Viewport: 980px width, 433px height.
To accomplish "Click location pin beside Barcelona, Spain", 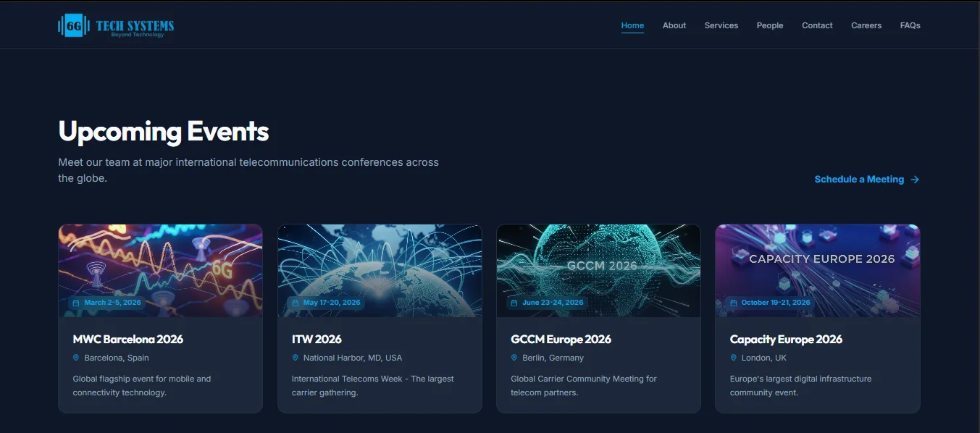I will 76,358.
